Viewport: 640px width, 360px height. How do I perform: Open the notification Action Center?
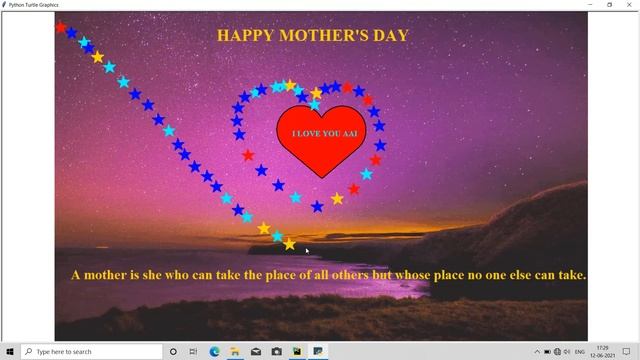pyautogui.click(x=627, y=351)
